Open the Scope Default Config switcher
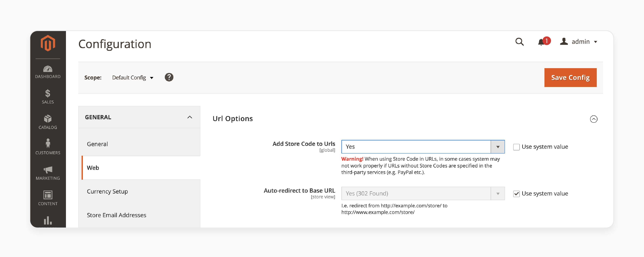644x257 pixels. point(133,78)
